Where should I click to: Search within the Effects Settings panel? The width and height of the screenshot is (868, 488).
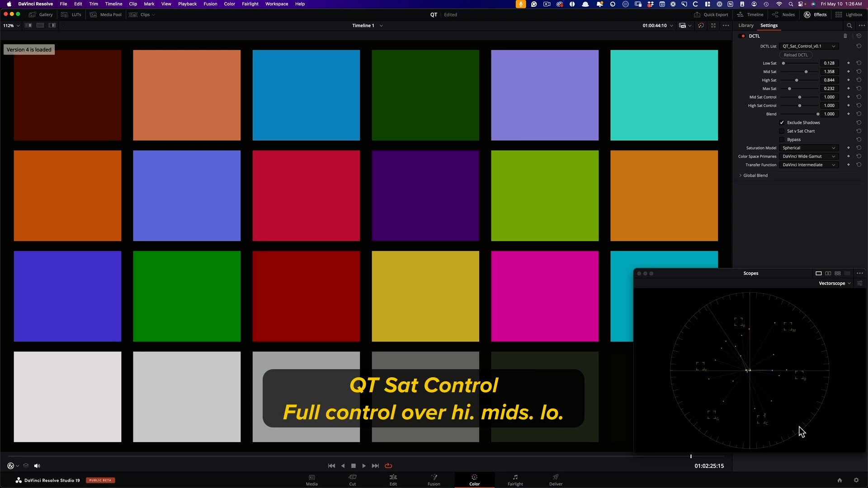pyautogui.click(x=850, y=25)
